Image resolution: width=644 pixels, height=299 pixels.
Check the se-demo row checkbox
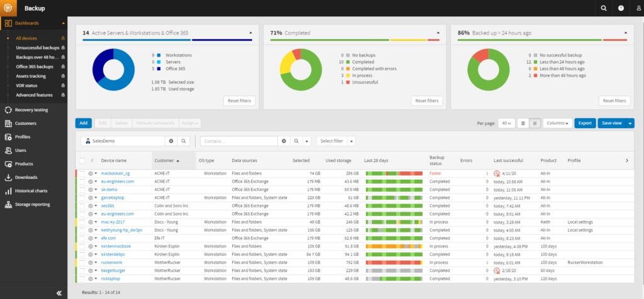point(82,190)
